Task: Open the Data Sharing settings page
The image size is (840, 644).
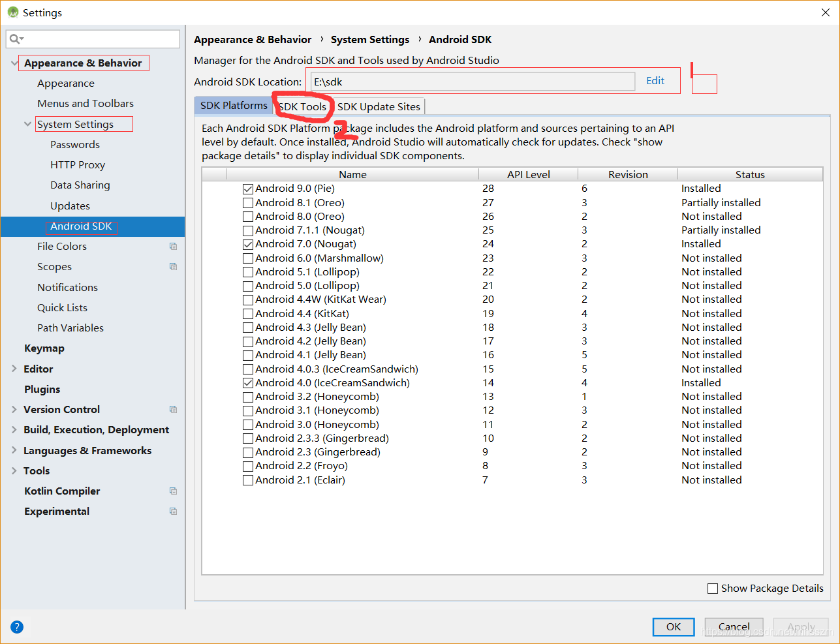Action: (x=80, y=185)
